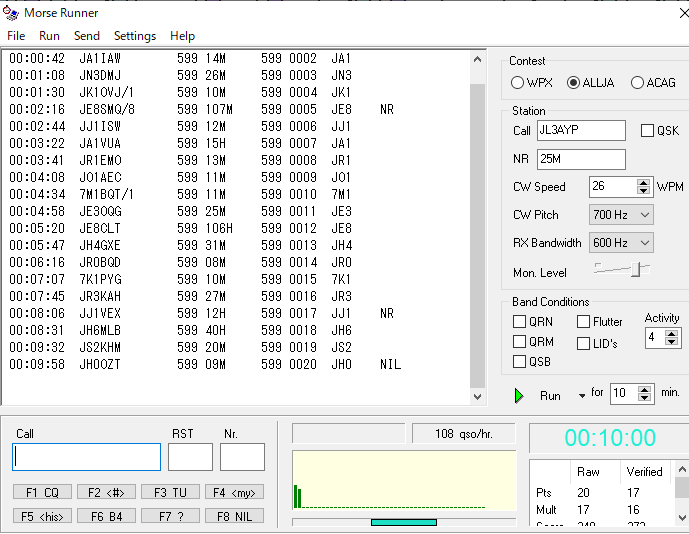
Task: Enable the QSB band condition
Action: [x=519, y=362]
